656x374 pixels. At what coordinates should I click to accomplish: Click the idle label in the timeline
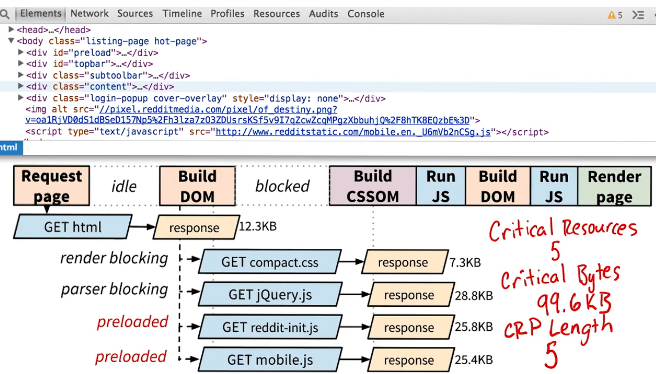(124, 186)
